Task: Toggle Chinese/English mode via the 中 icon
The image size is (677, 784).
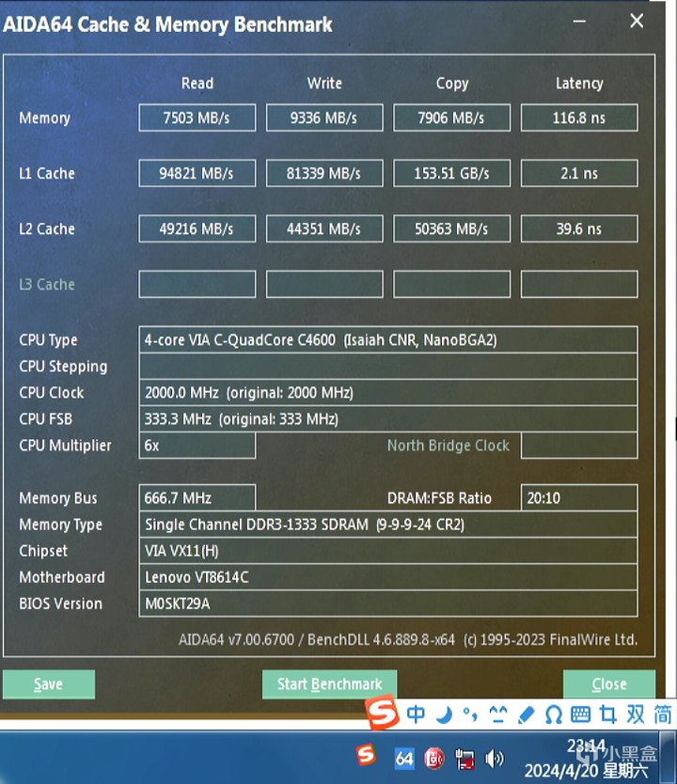Action: pos(416,714)
